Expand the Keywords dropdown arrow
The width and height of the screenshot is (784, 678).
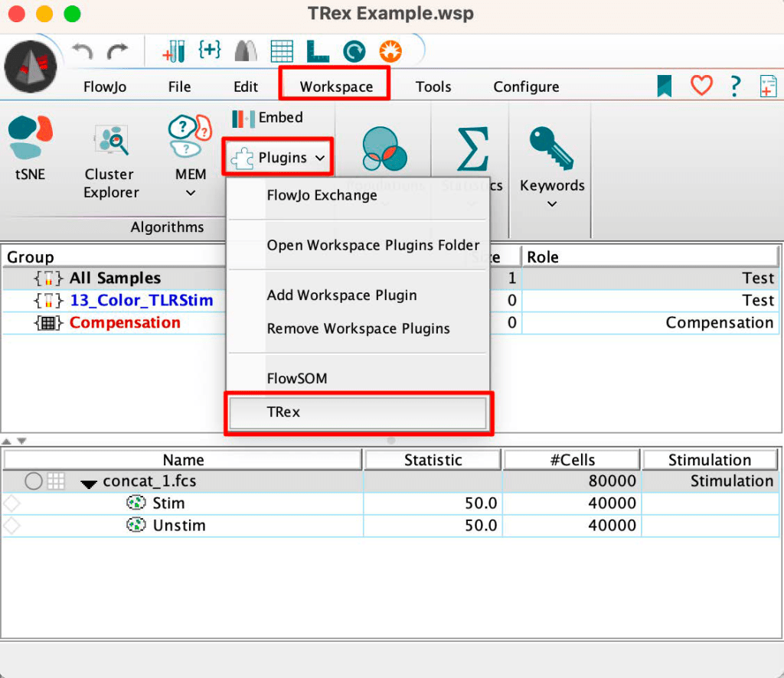click(551, 204)
